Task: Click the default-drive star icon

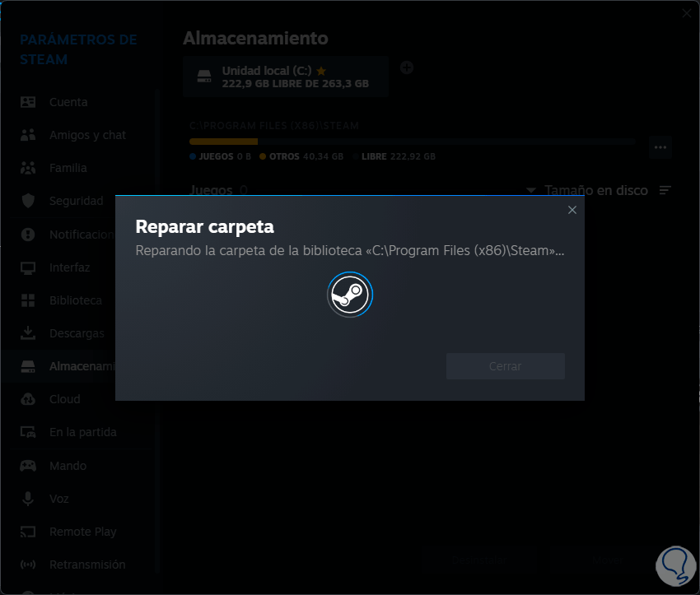Action: [x=321, y=71]
